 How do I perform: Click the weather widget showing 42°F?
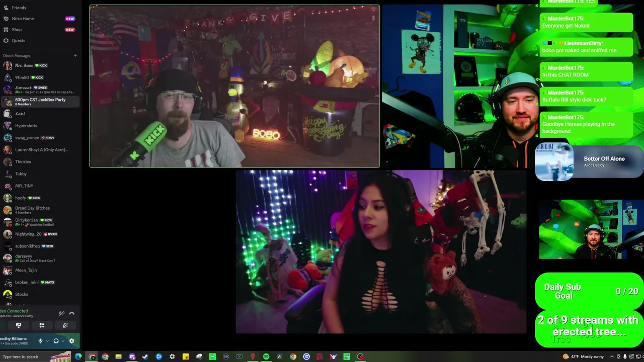(584, 356)
